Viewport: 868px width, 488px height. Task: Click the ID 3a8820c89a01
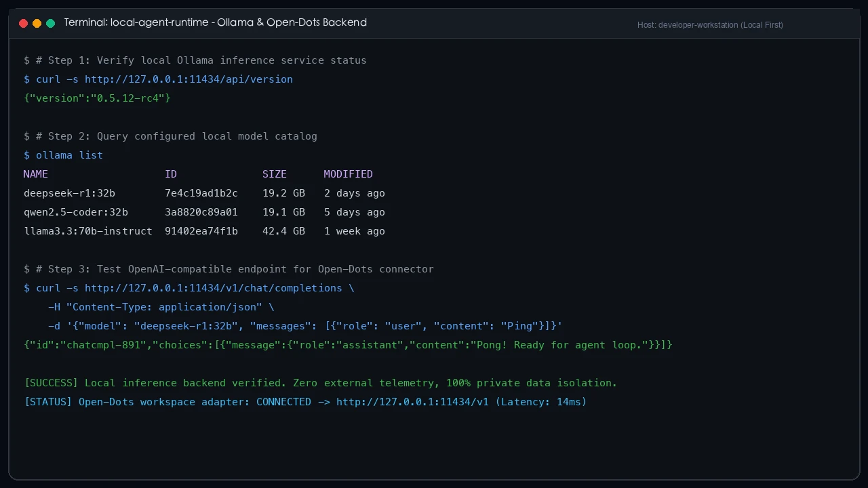click(201, 212)
